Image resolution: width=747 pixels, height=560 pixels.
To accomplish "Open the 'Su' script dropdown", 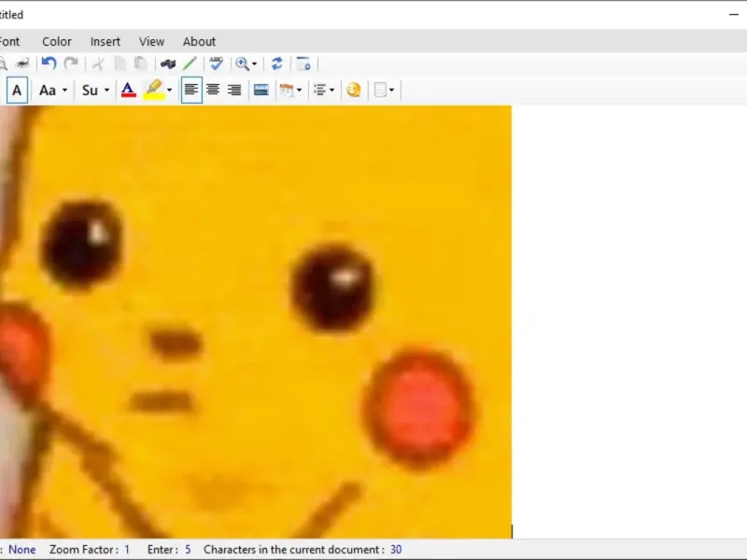I will tap(95, 91).
